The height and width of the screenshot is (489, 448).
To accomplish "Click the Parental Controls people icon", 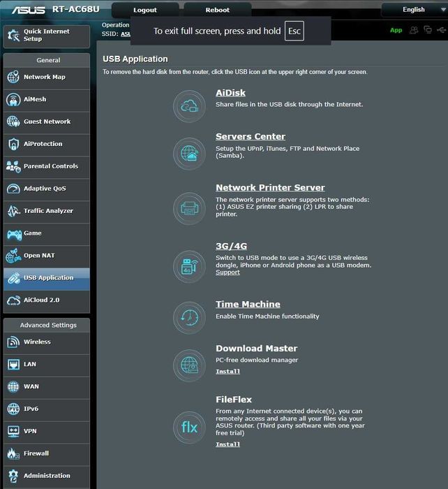I will 13,166.
